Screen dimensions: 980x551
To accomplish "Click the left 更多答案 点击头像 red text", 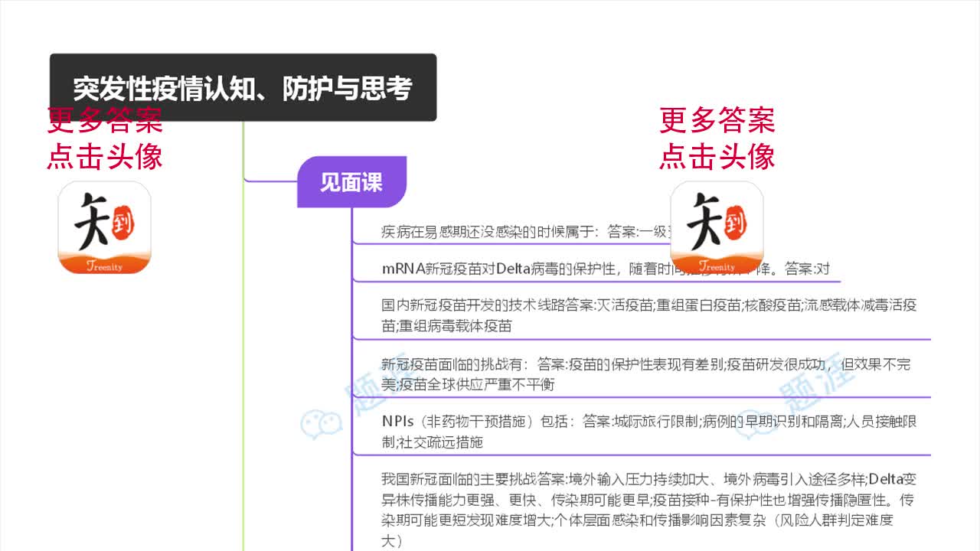I will pos(105,139).
